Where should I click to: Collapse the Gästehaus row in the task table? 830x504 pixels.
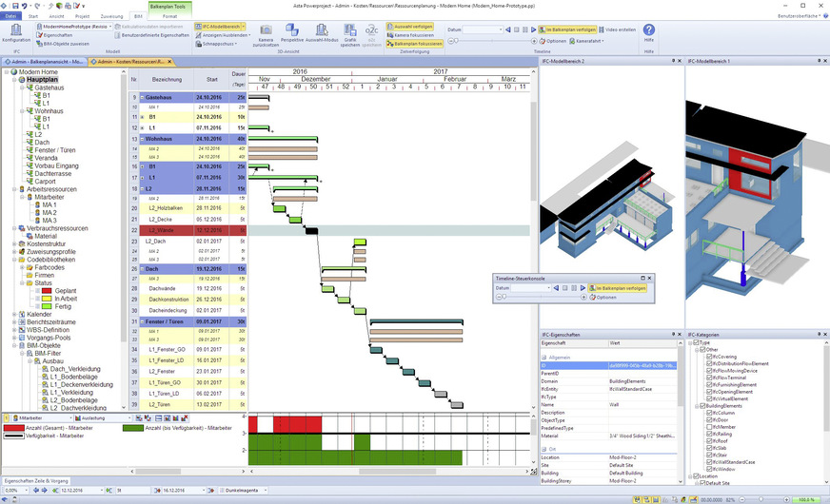(x=142, y=98)
